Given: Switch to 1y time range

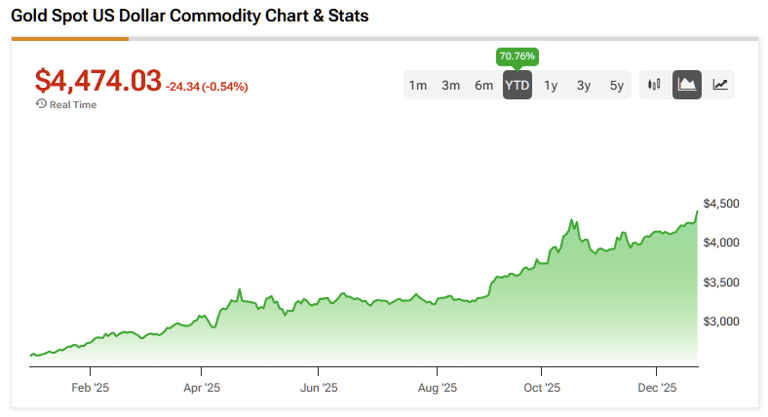Looking at the screenshot, I should tap(551, 85).
